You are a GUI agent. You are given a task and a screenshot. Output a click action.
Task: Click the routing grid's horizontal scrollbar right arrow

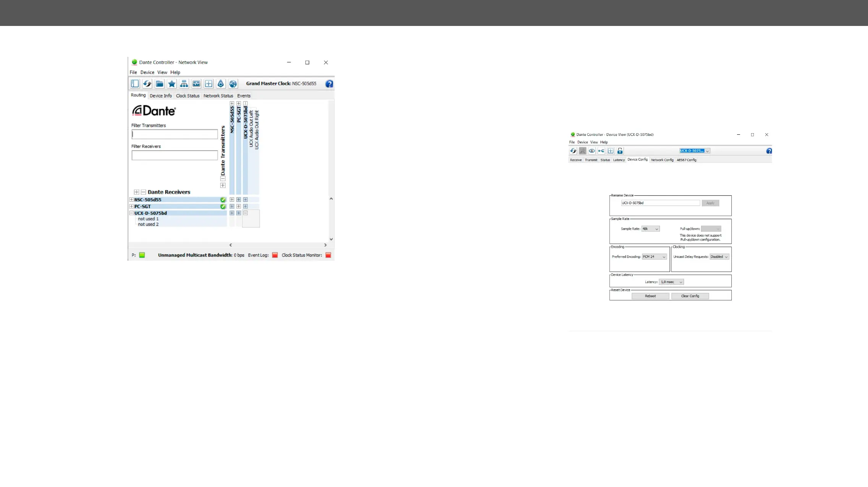click(x=325, y=245)
